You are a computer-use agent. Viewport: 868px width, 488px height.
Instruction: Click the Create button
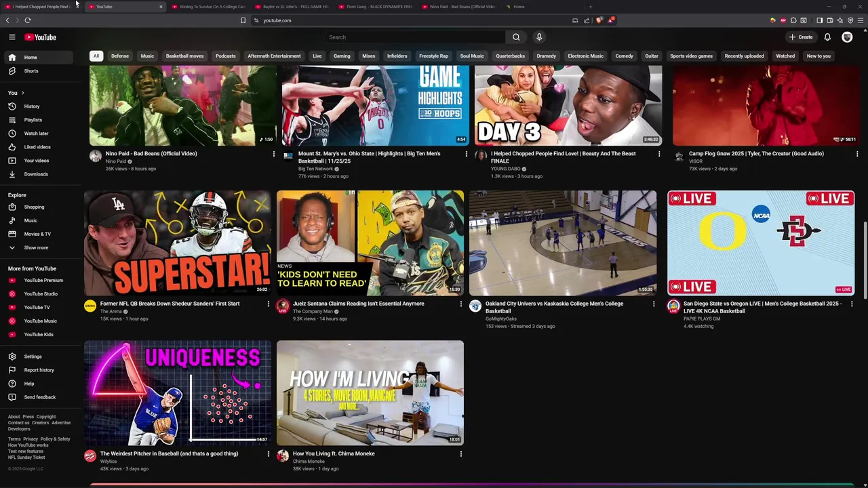click(x=801, y=37)
